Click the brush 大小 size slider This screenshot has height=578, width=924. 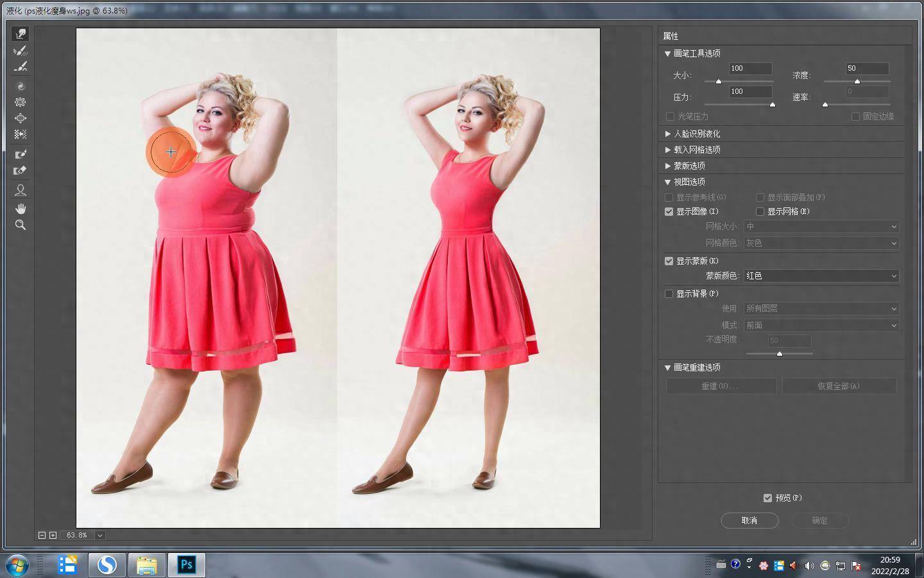[x=738, y=82]
